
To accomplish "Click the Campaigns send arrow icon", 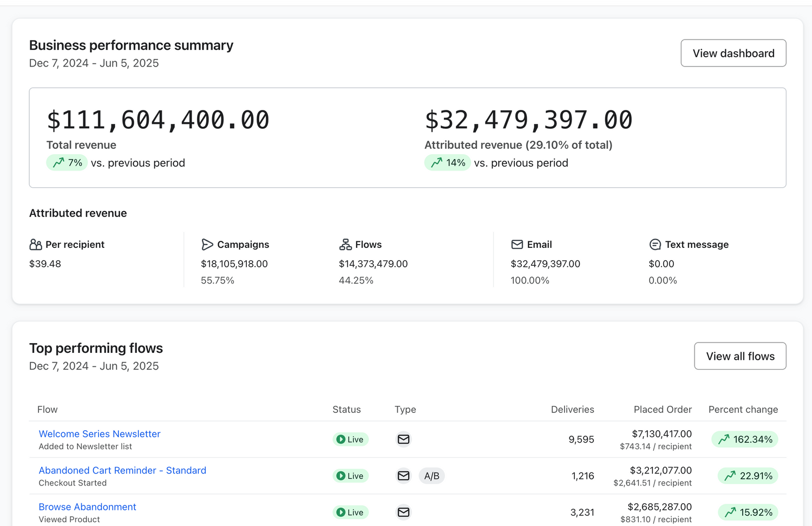I will click(x=207, y=245).
